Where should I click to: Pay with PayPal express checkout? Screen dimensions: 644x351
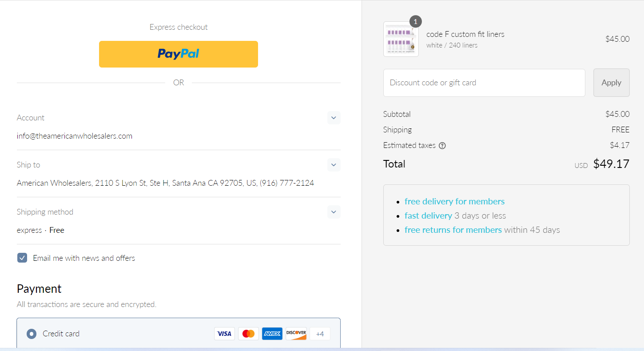click(179, 54)
